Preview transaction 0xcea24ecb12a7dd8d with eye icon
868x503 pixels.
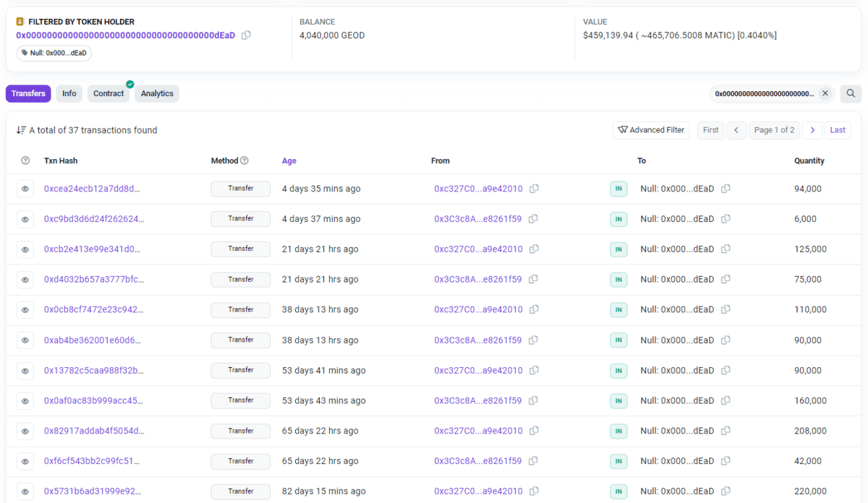(25, 189)
